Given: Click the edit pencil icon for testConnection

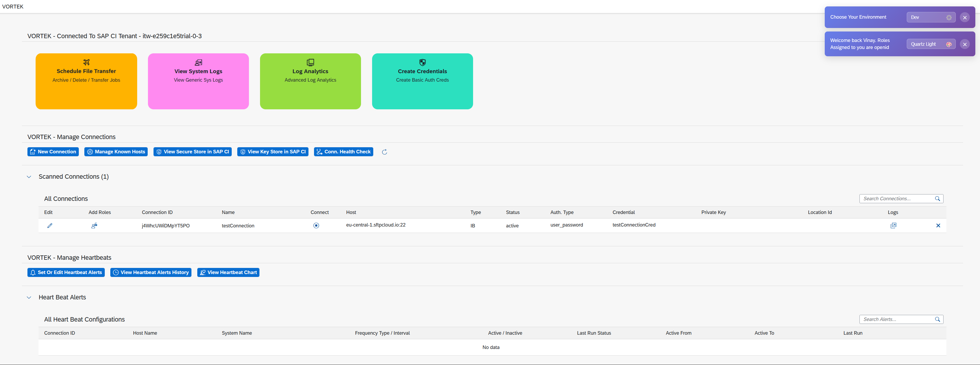Looking at the screenshot, I should pyautogui.click(x=49, y=225).
